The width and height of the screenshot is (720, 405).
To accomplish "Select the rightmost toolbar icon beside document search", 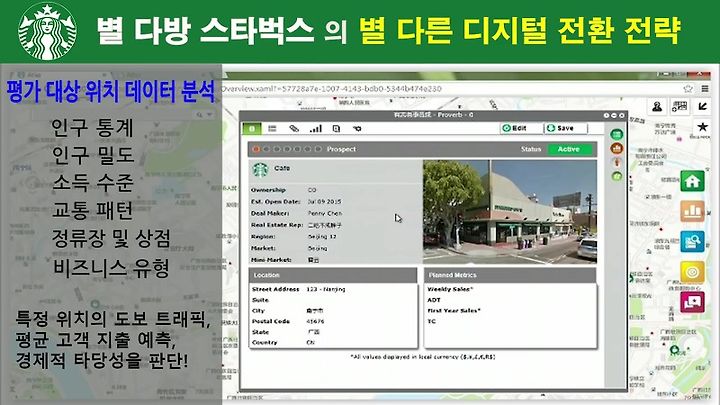I will (x=357, y=129).
